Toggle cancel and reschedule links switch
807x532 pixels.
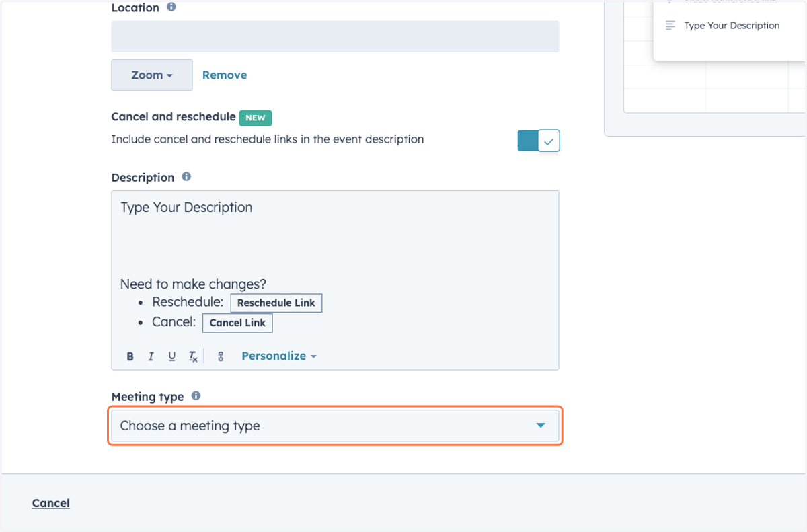(539, 141)
